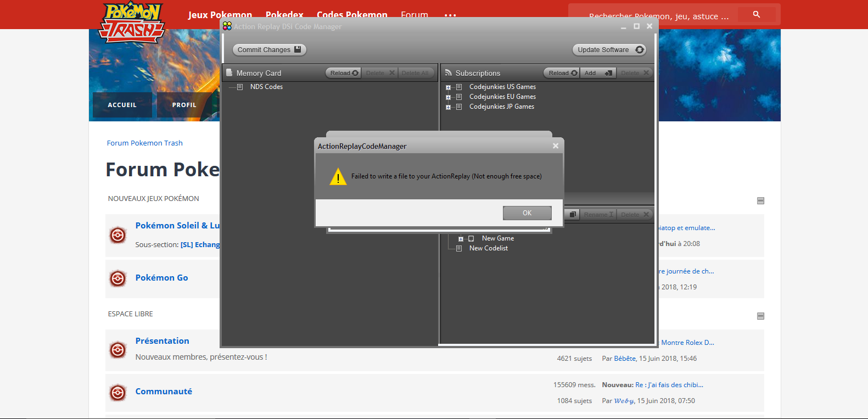Open the Montre Rolex D... post link
Viewport: 868px width, 419px height.
click(x=687, y=343)
